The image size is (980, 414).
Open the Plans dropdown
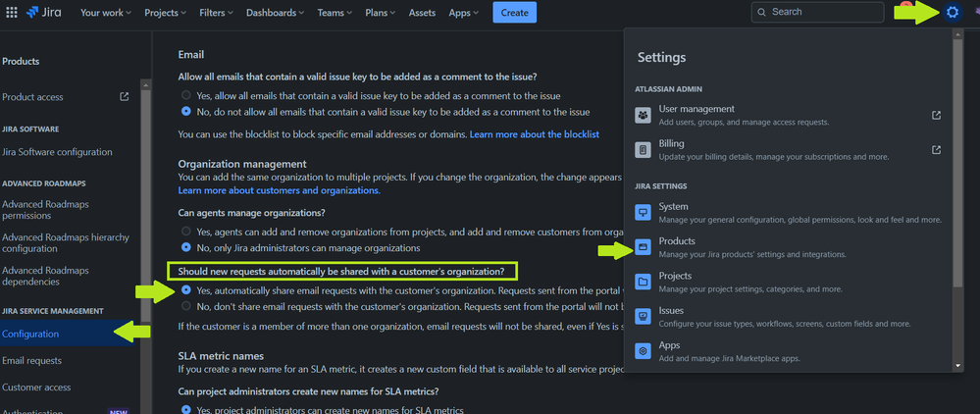point(382,13)
